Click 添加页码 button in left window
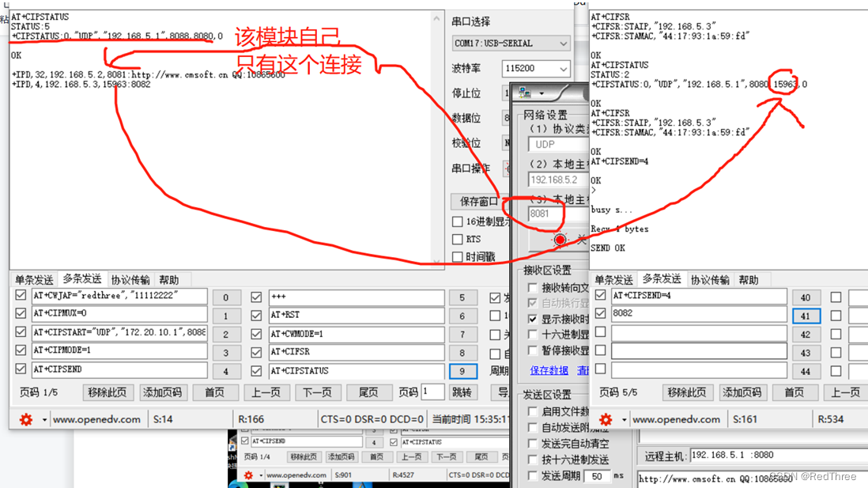868x488 pixels. pos(162,393)
